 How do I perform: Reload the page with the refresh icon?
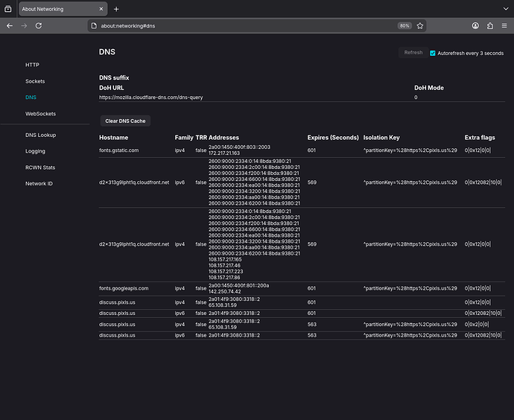click(x=38, y=25)
